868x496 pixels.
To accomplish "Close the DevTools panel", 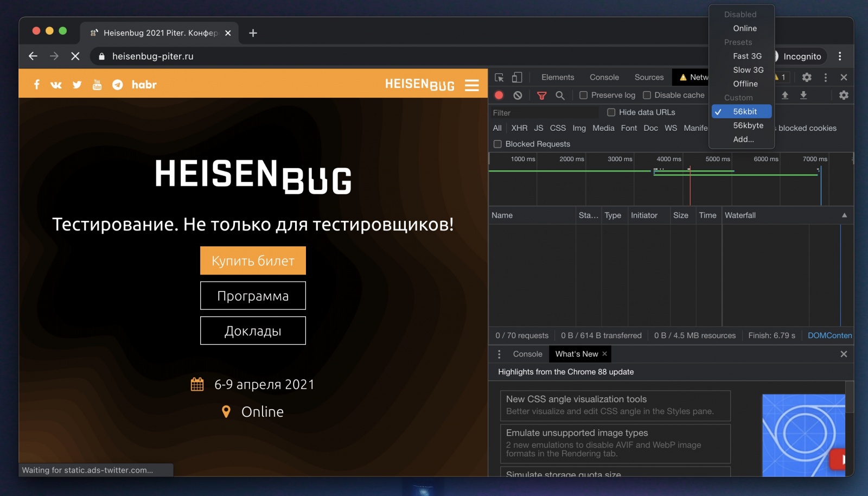I will pos(844,77).
